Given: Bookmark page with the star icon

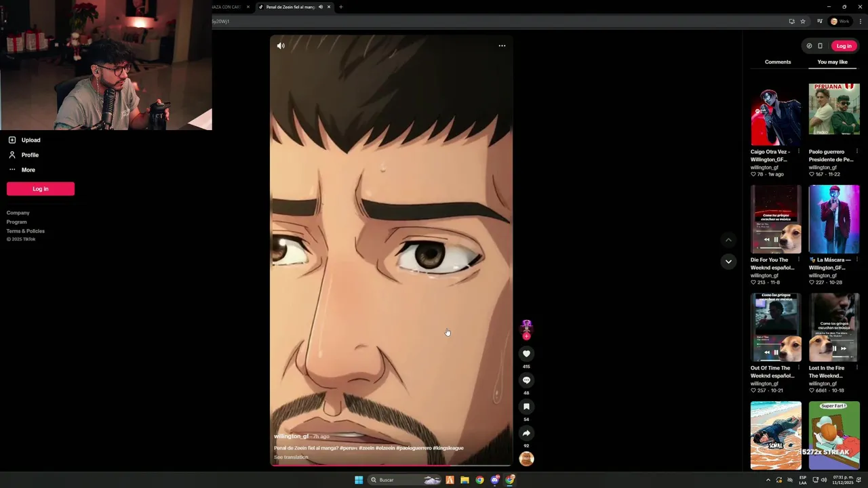Looking at the screenshot, I should 803,21.
